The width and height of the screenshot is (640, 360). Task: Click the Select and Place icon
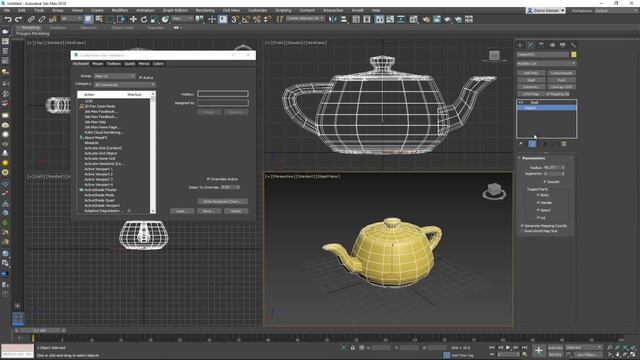click(x=165, y=19)
